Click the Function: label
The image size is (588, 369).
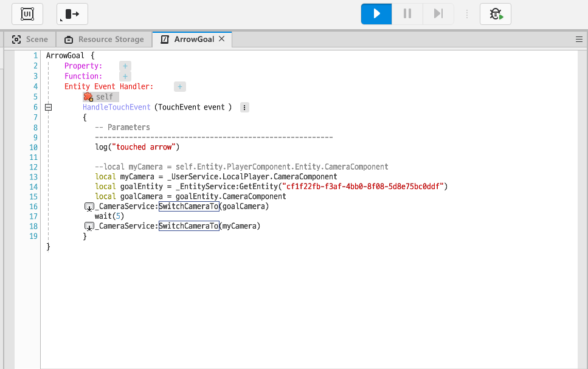[83, 76]
